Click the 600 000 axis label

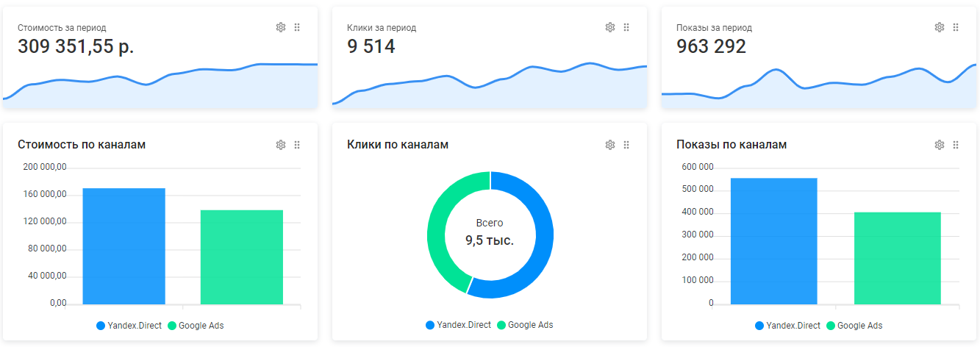(698, 167)
